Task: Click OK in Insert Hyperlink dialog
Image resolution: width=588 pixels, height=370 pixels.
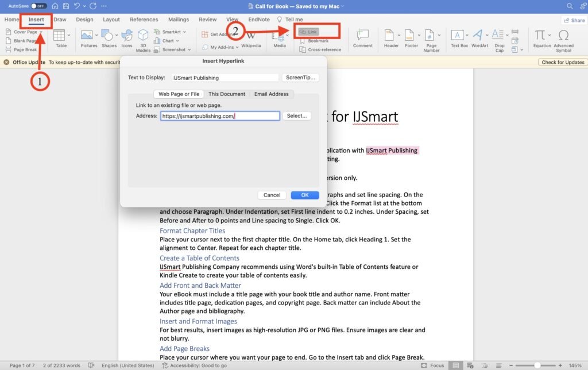Action: point(305,195)
